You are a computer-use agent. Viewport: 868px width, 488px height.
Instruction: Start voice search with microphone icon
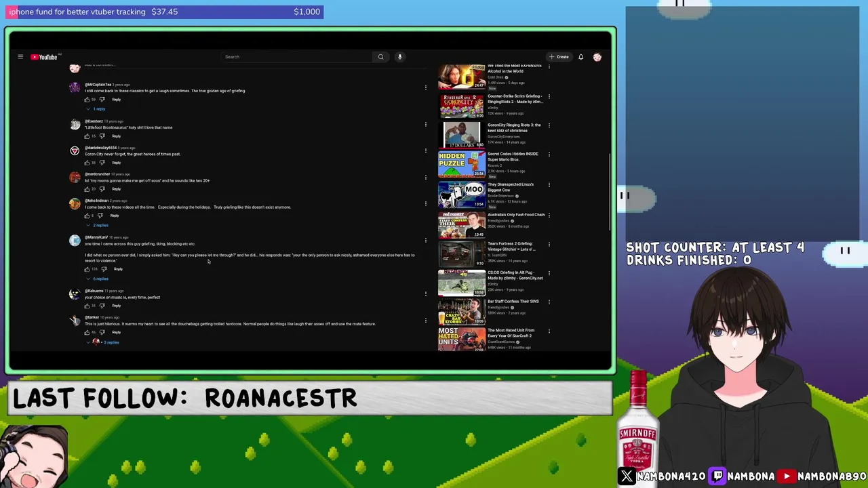point(400,57)
